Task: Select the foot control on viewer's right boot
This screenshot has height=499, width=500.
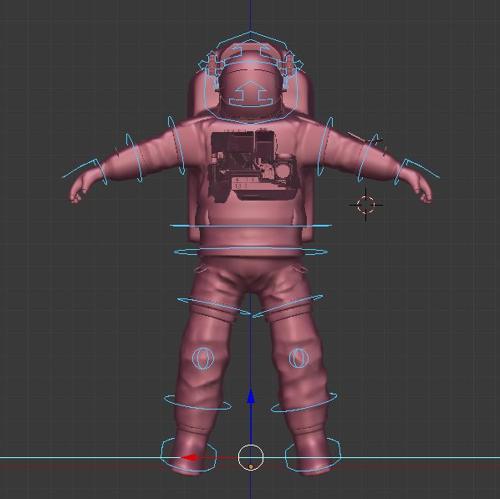Action: point(313,455)
